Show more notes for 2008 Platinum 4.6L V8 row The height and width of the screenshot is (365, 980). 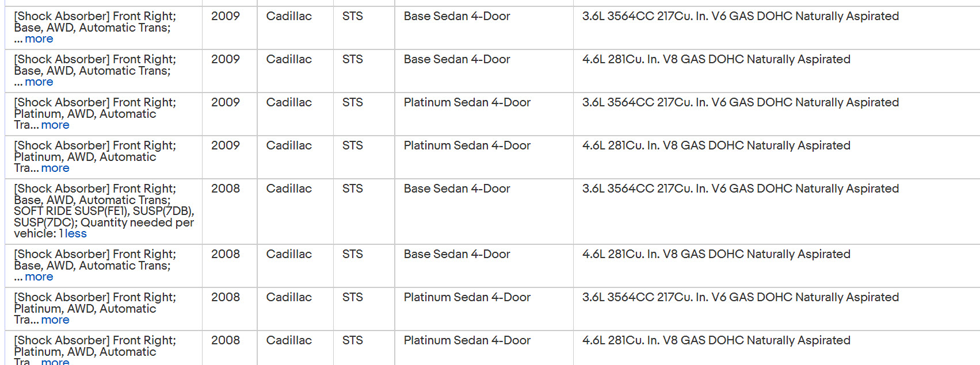click(x=55, y=361)
